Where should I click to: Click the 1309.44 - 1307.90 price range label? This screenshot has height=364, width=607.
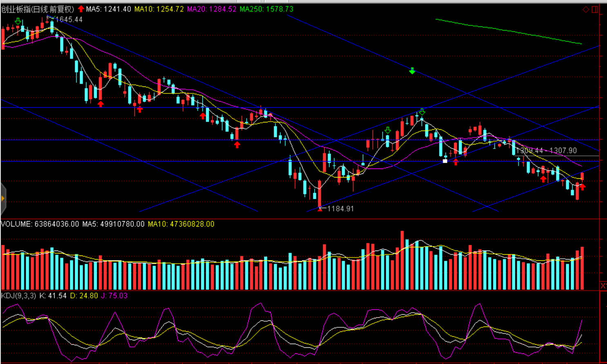(546, 151)
